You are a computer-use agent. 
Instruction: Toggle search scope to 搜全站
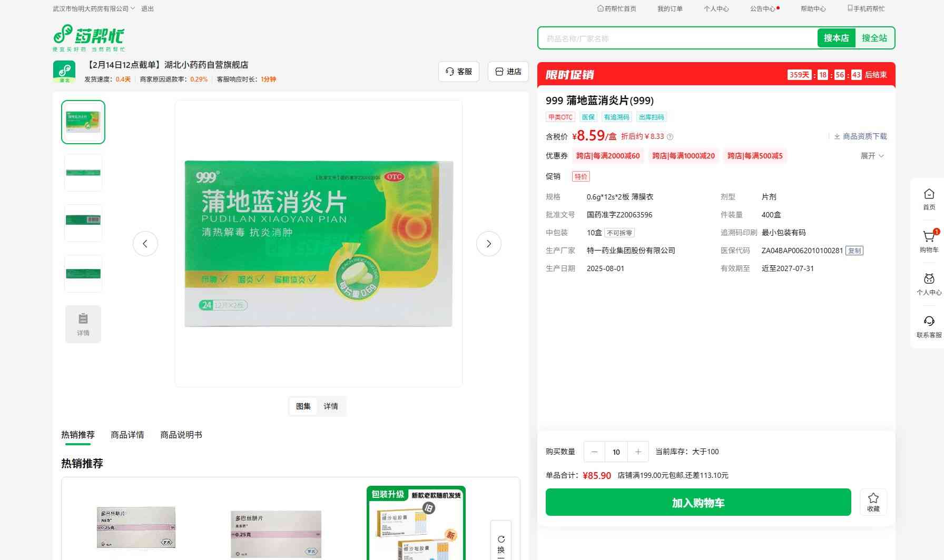874,38
